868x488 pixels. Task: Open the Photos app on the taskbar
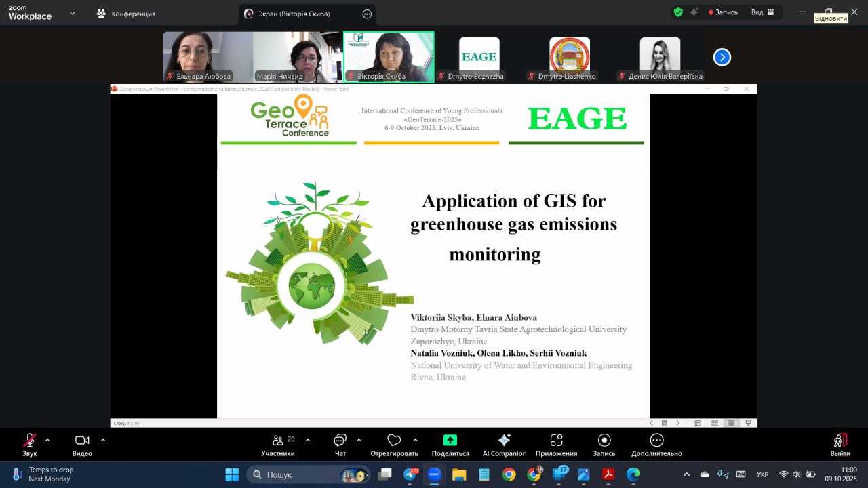[583, 474]
